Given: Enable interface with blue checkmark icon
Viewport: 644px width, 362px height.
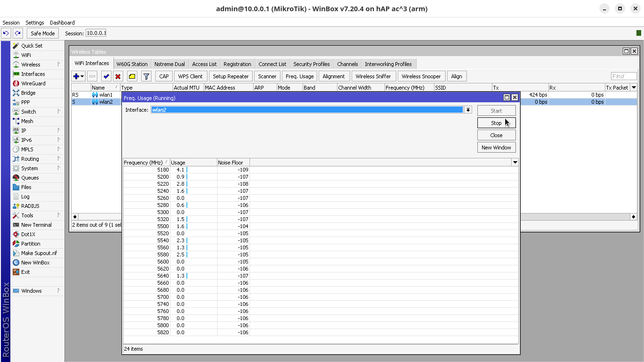Looking at the screenshot, I should click(106, 76).
